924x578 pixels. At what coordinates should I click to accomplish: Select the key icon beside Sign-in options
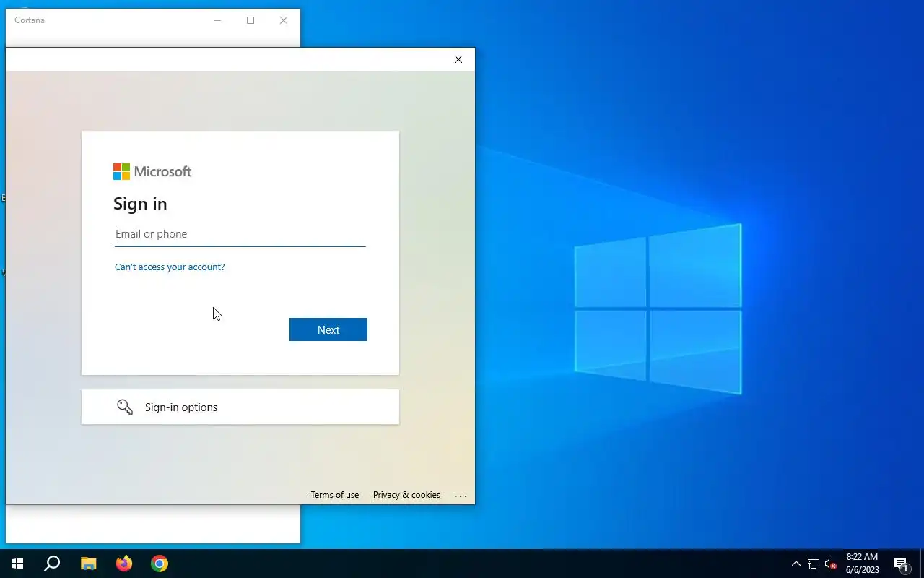click(125, 407)
